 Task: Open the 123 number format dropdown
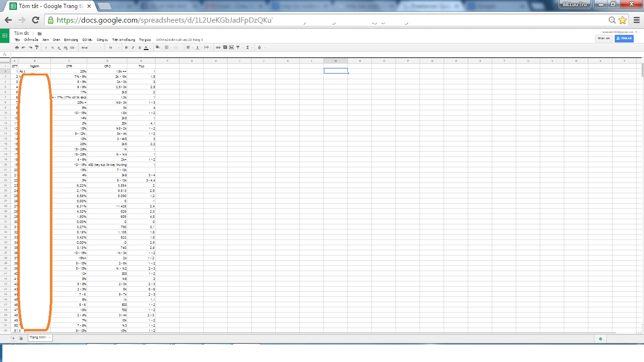tap(73, 48)
